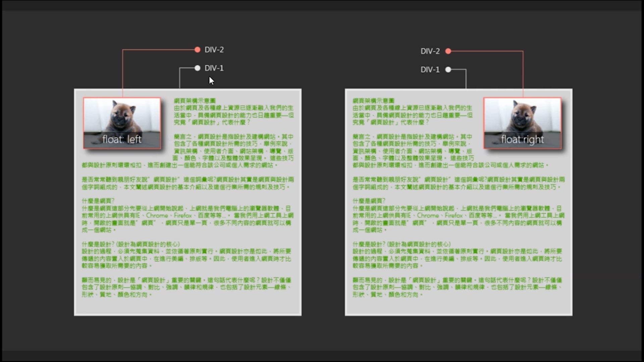Click 什麼是設計? heading in right panel
The width and height of the screenshot is (644, 362).
tap(369, 244)
